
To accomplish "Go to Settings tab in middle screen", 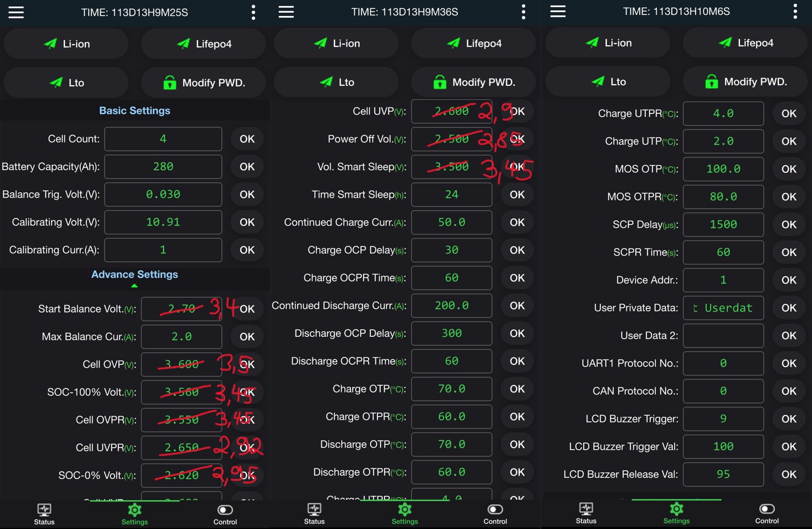I will point(404,514).
